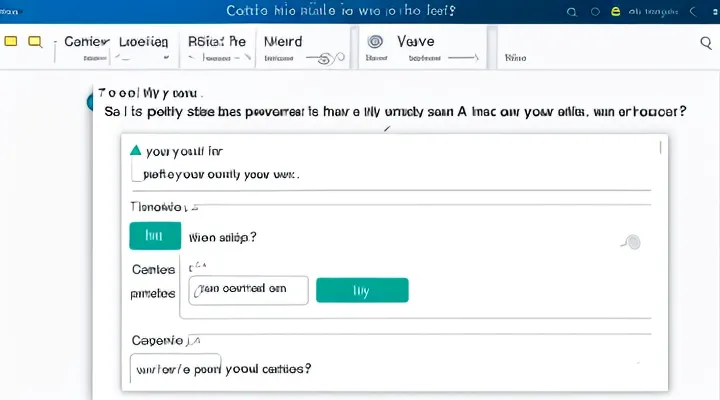Expand the arrow next to 'Tlonowio'
This screenshot has height=400, width=720.
(195, 207)
